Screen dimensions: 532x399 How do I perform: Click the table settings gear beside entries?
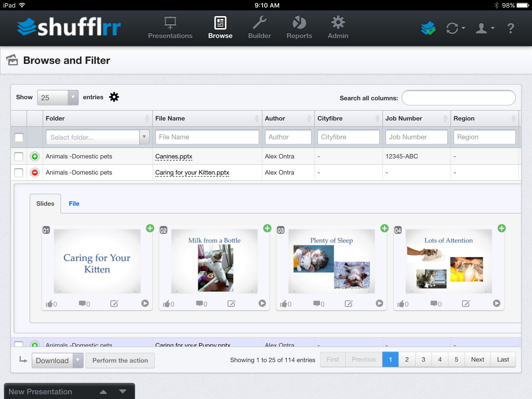pyautogui.click(x=114, y=97)
